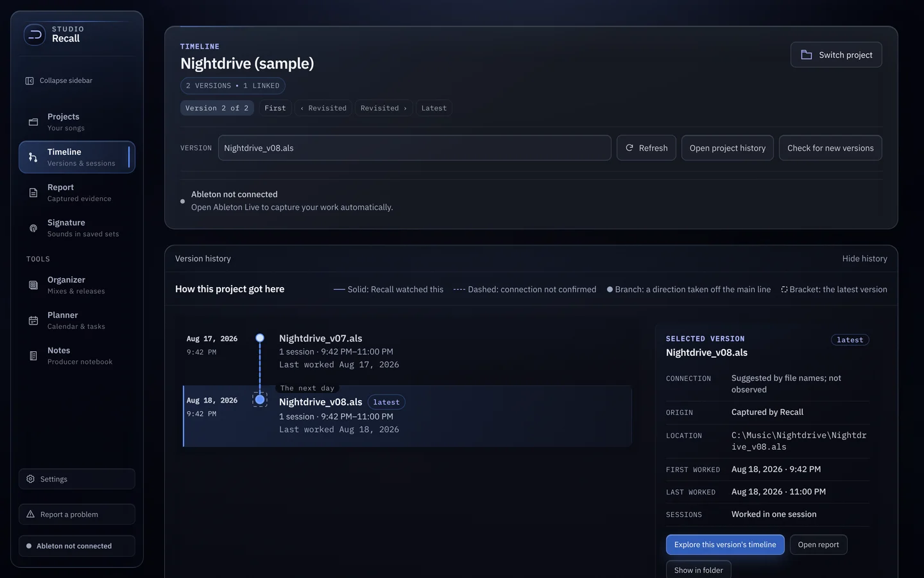The height and width of the screenshot is (578, 924).
Task: Click the Studio Recall logo icon
Action: pyautogui.click(x=35, y=34)
